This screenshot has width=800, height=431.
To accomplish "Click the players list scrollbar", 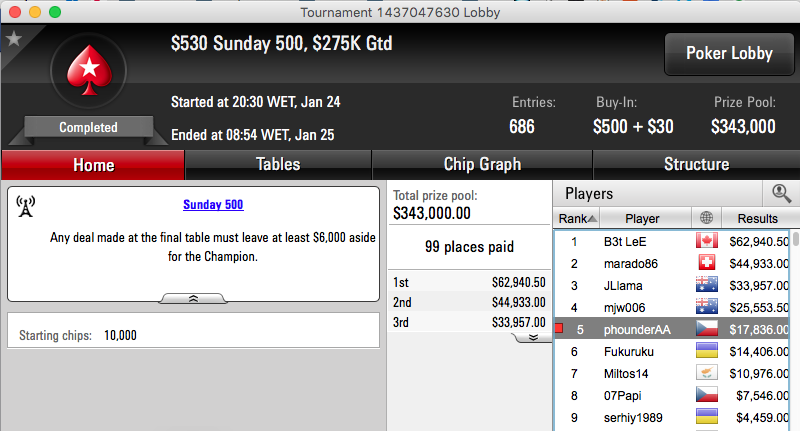I will pos(795,331).
